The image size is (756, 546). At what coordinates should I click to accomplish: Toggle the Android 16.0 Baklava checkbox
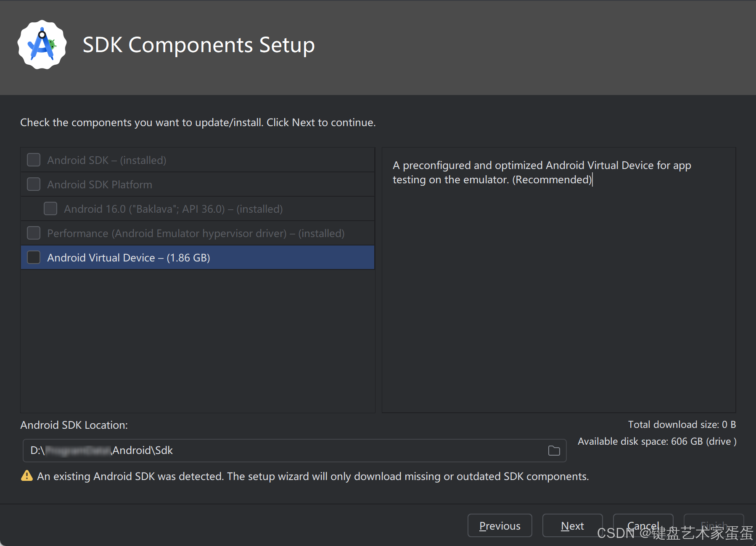coord(50,208)
